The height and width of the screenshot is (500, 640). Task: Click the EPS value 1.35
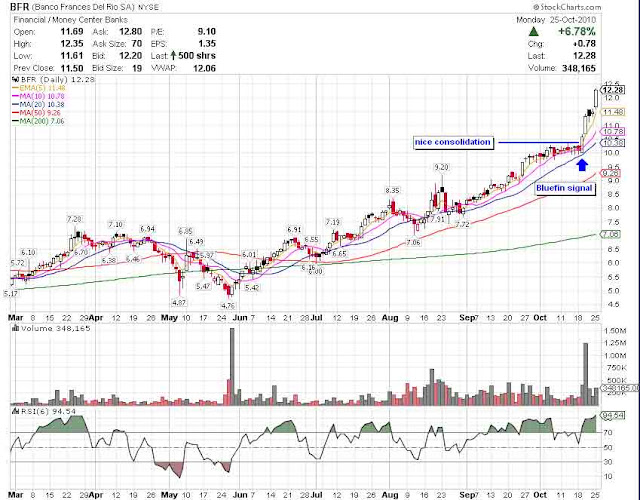[x=207, y=44]
